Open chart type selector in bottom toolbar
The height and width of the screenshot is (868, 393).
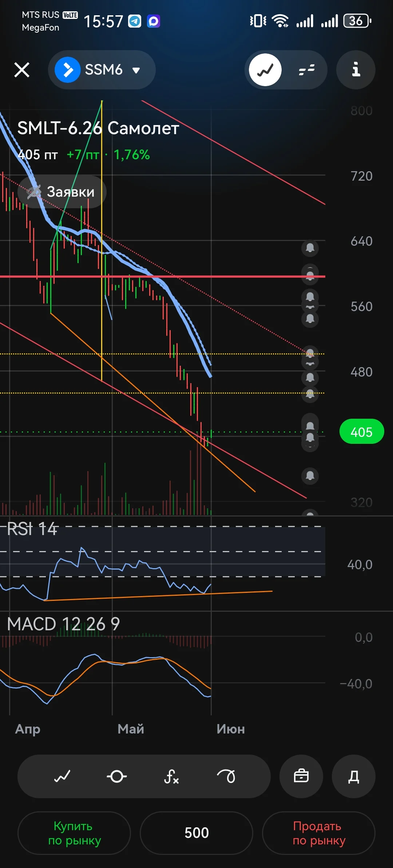tap(62, 776)
